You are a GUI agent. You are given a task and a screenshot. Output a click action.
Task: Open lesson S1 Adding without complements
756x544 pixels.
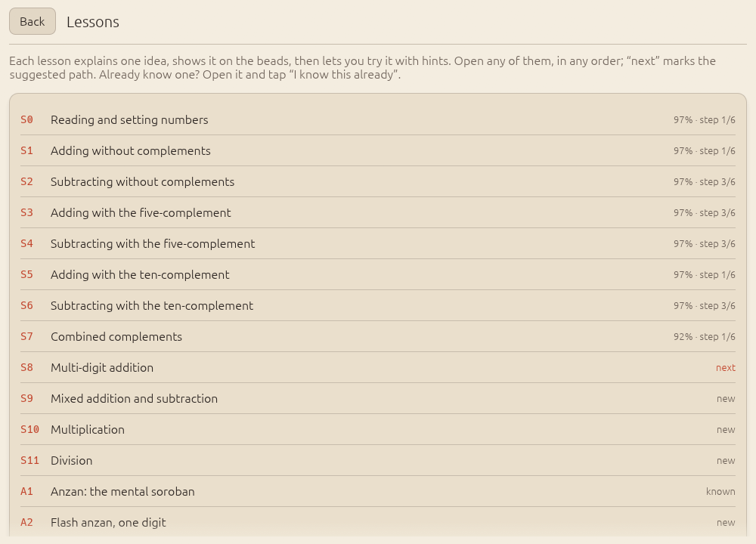377,151
